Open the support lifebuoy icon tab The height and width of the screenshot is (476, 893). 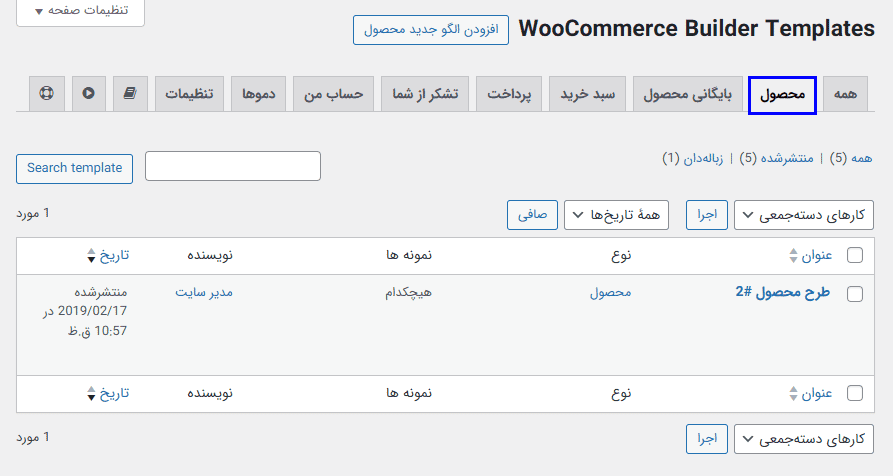pyautogui.click(x=47, y=93)
